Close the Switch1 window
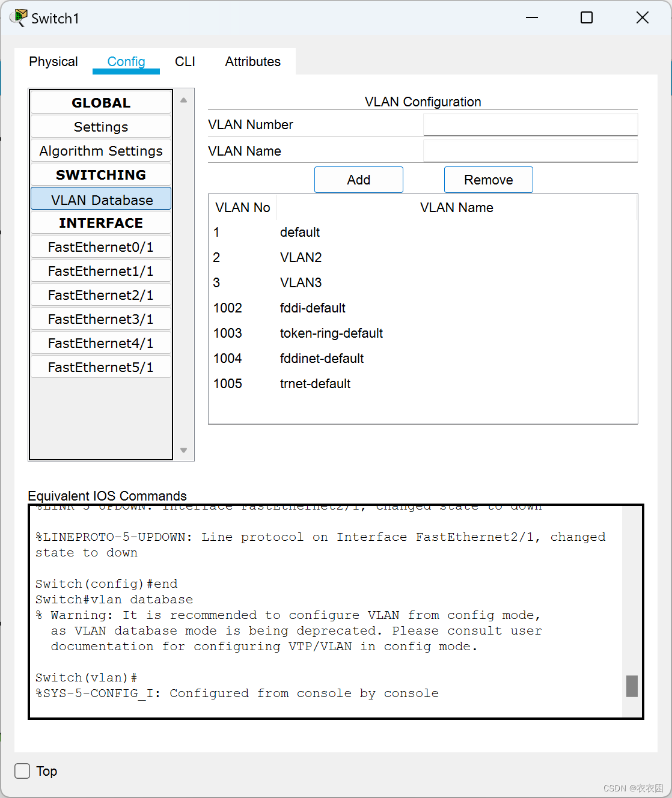Image resolution: width=672 pixels, height=798 pixels. coord(643,17)
